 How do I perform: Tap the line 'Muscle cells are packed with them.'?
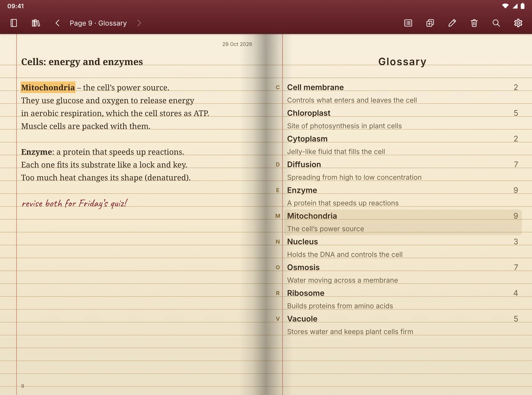[x=86, y=126]
